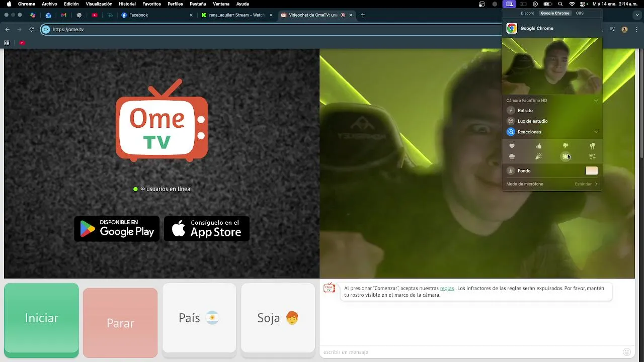Send the thumbs up reaction
Screen dimensions: 644x362
point(539,146)
